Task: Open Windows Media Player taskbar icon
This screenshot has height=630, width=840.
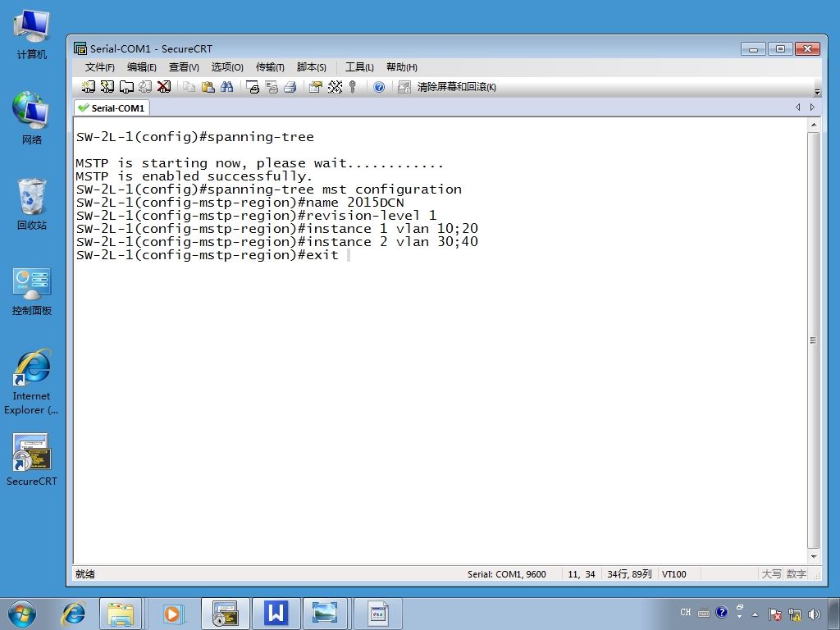Action: coord(172,614)
